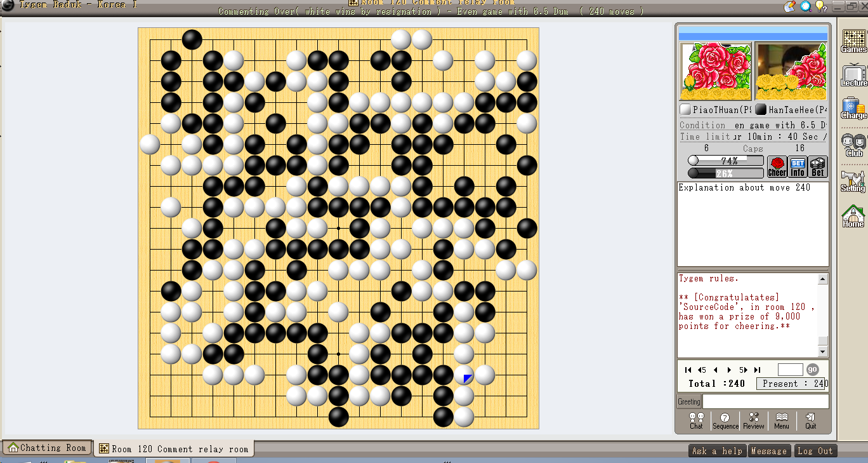Advance one move forward
The image size is (868, 463).
(730, 370)
